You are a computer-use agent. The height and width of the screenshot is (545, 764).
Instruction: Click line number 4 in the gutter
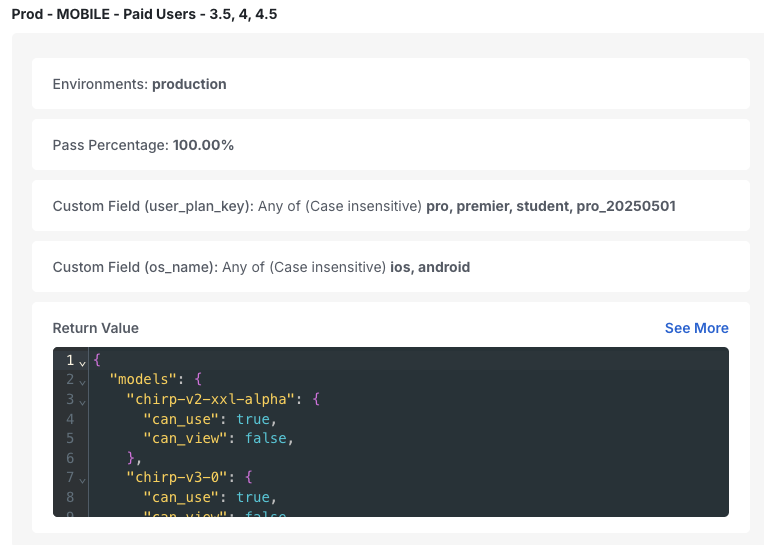[x=70, y=419]
